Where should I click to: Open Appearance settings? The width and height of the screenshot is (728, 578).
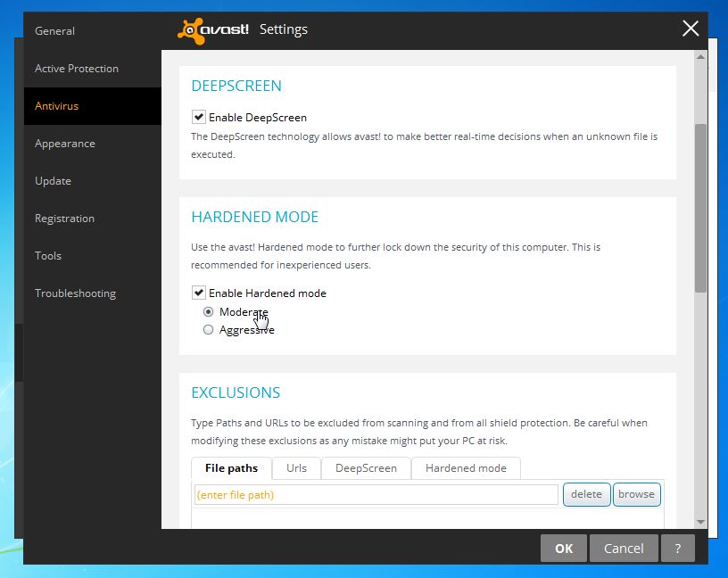(65, 144)
